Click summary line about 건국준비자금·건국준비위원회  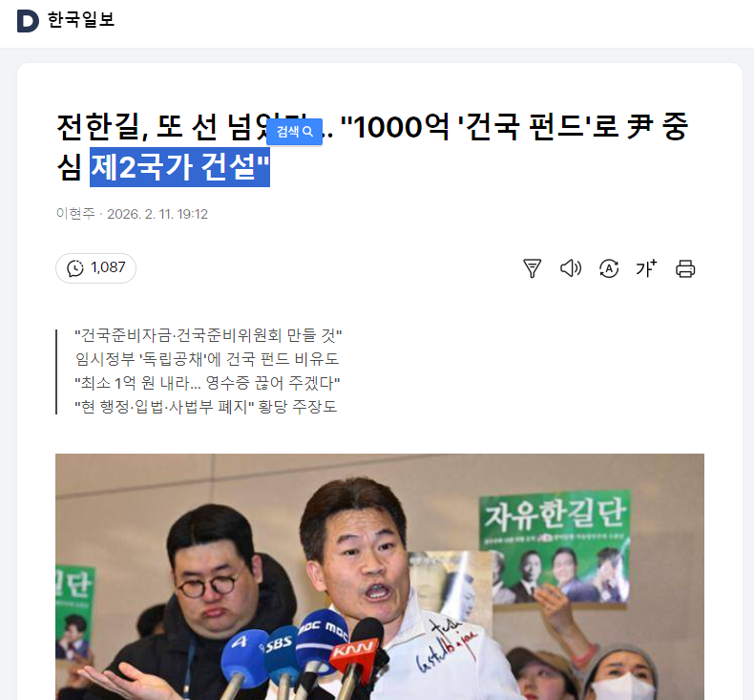(208, 335)
